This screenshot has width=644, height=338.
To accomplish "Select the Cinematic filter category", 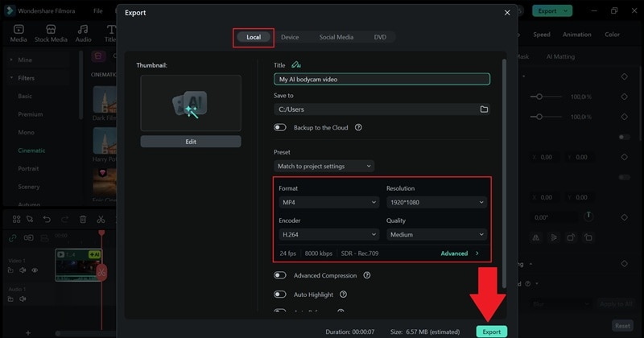I will pyautogui.click(x=31, y=150).
